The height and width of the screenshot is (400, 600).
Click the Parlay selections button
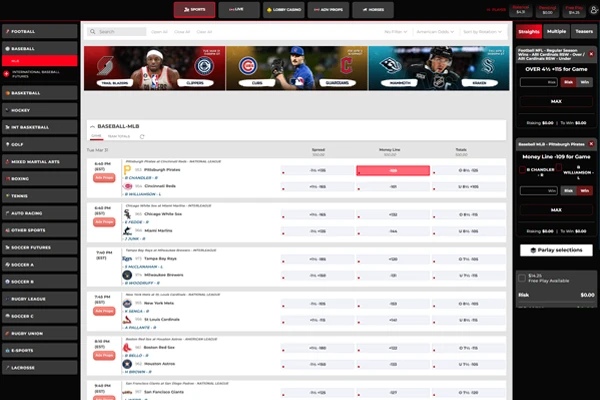[557, 250]
